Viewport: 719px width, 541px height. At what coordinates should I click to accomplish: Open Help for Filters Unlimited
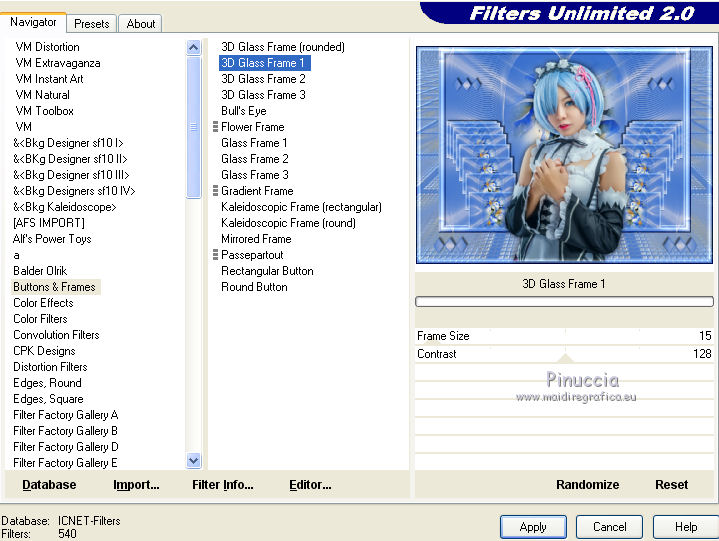686,527
